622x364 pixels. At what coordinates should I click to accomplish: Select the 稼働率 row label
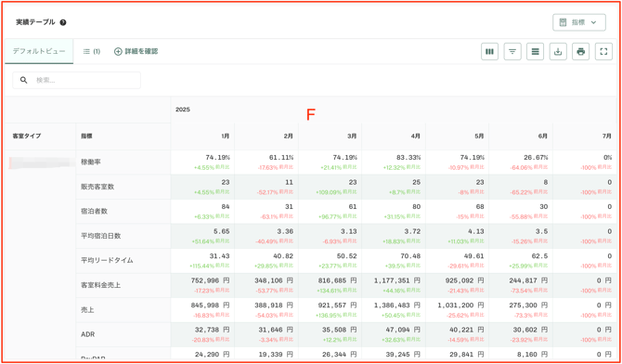coord(90,162)
